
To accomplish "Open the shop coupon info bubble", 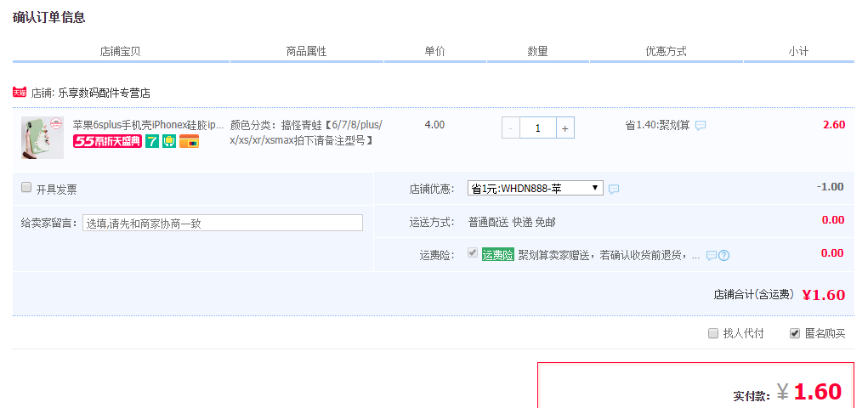I will pyautogui.click(x=613, y=190).
